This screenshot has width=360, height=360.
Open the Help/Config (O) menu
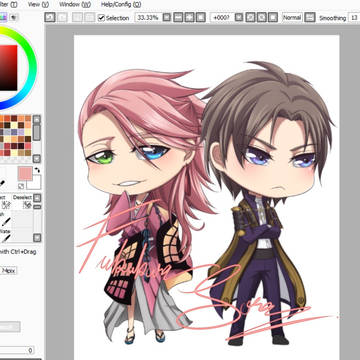pos(121,4)
